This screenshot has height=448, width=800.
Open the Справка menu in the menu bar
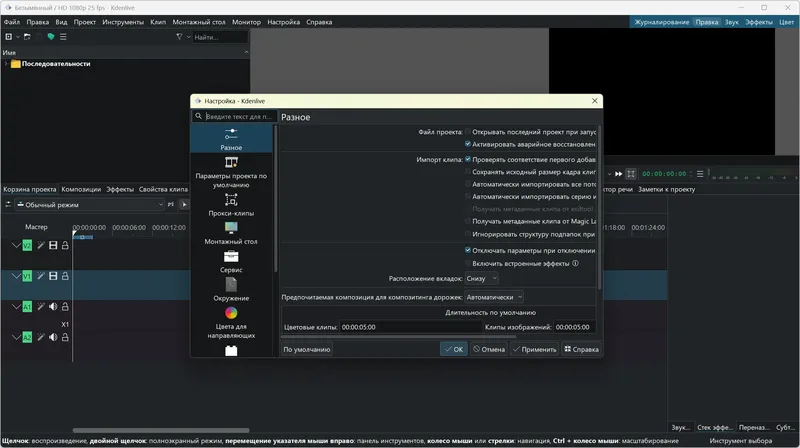[319, 22]
